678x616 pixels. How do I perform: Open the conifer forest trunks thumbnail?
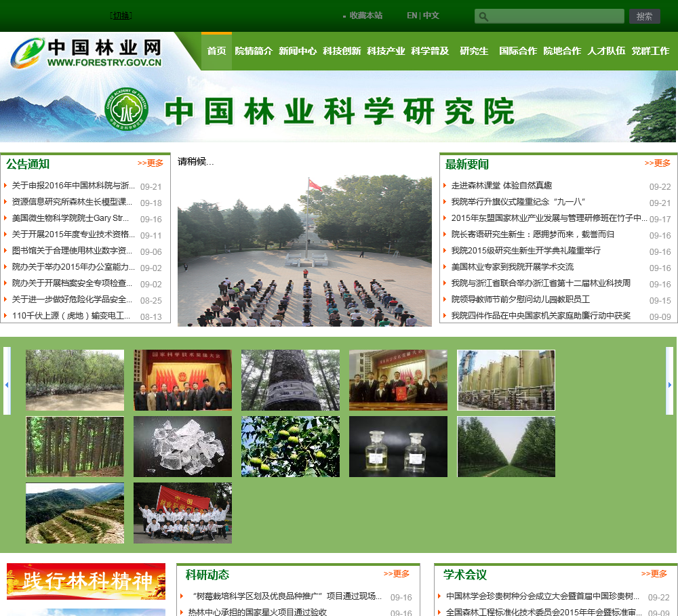(75, 447)
